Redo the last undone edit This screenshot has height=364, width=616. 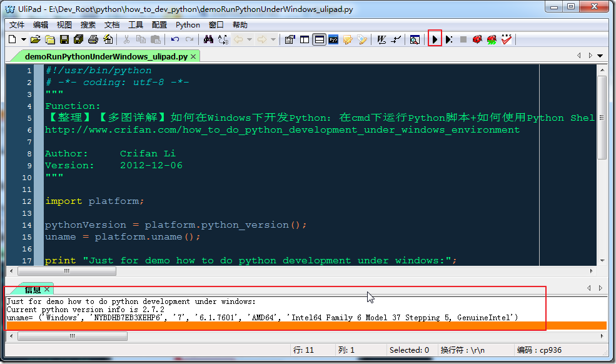(189, 39)
